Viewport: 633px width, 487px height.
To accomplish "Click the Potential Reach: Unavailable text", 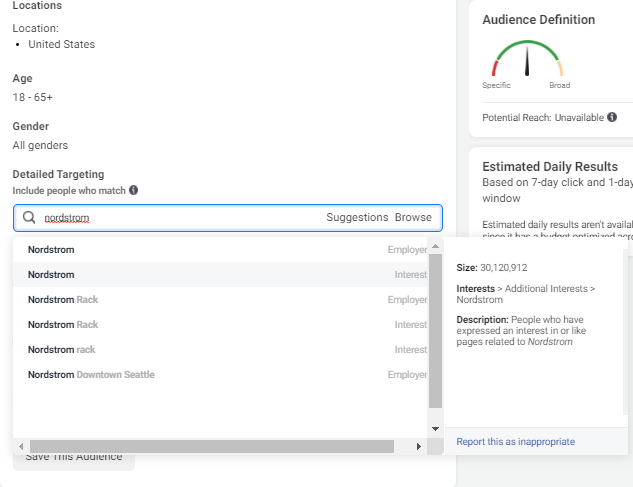I will [x=543, y=118].
